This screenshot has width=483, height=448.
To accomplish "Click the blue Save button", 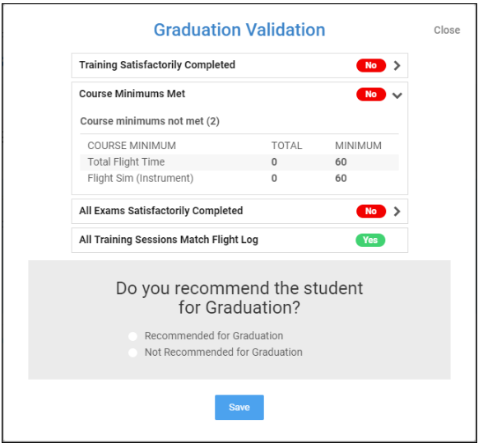I will pyautogui.click(x=239, y=408).
